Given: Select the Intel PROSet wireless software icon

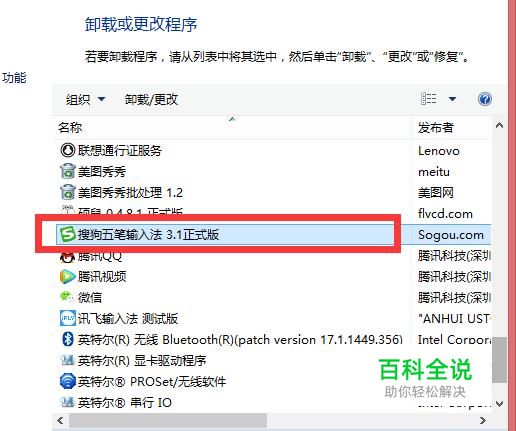Looking at the screenshot, I should (68, 381).
